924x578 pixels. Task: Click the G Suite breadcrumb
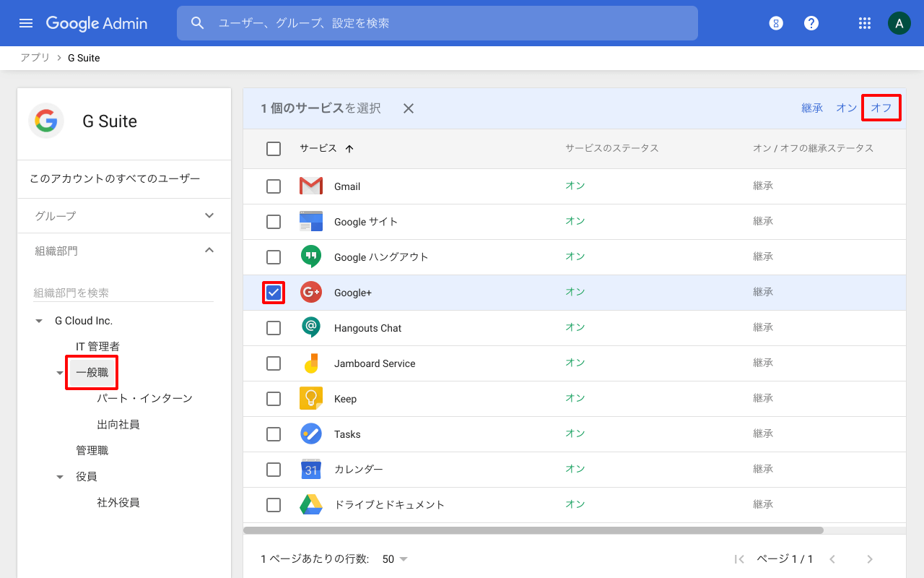pyautogui.click(x=84, y=58)
